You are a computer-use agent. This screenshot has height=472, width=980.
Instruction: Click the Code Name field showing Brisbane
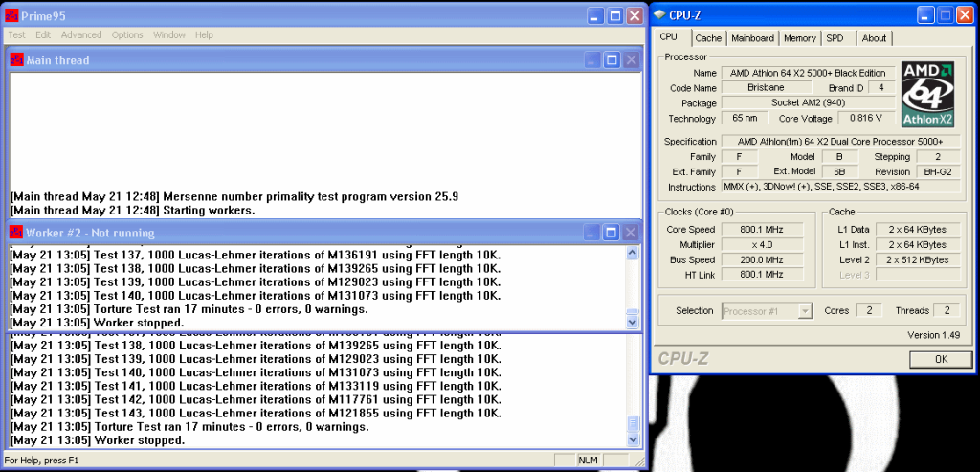pos(767,87)
